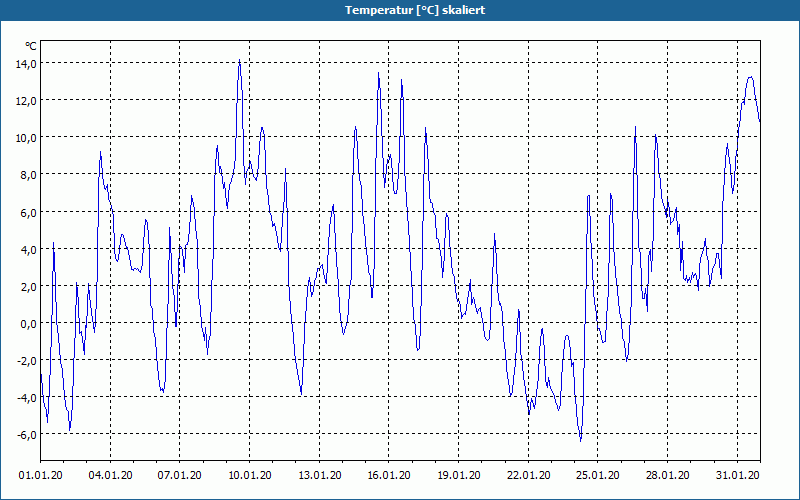The image size is (800, 500).
Task: Click the -6,0 y-axis label
Action: 27,435
